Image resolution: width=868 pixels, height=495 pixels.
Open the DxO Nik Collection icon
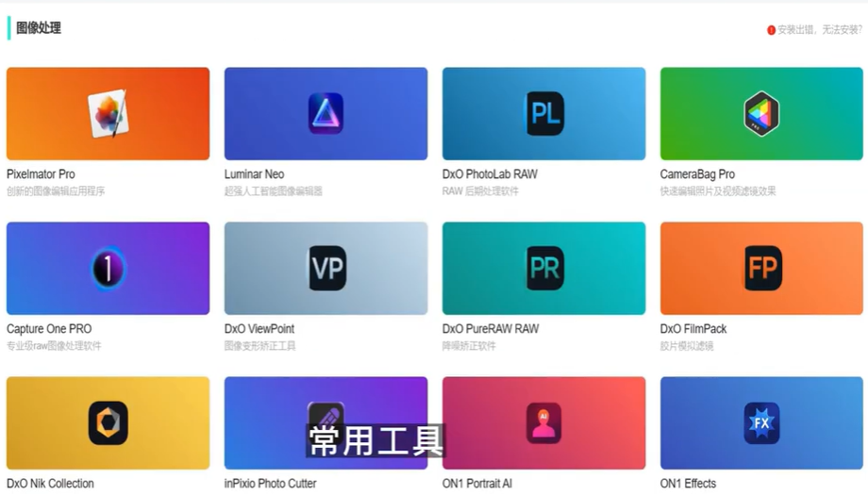(x=108, y=422)
